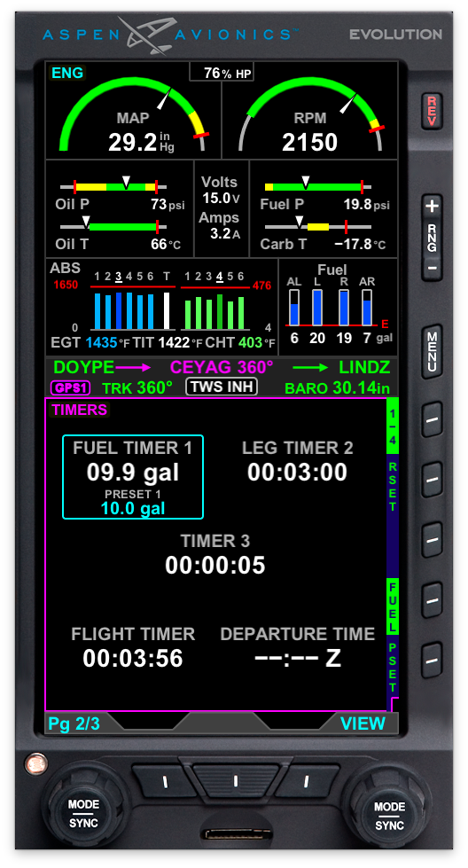The width and height of the screenshot is (468, 868).
Task: Tap the bottom key below VIEW
Action: click(306, 781)
